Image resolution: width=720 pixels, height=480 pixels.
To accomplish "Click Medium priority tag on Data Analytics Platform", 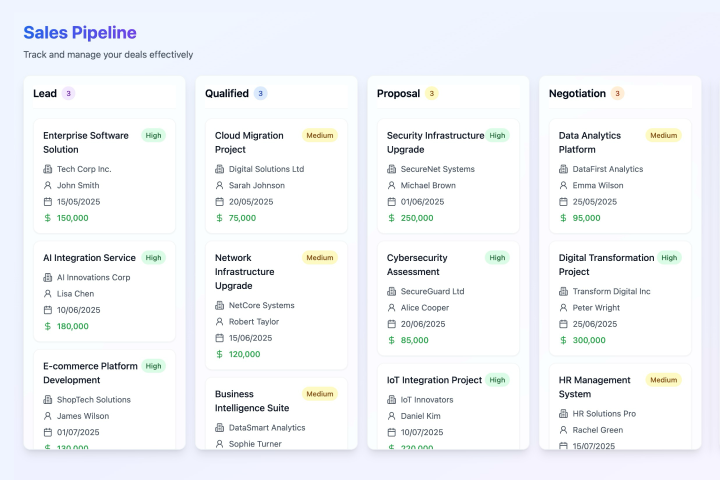I will [x=663, y=135].
